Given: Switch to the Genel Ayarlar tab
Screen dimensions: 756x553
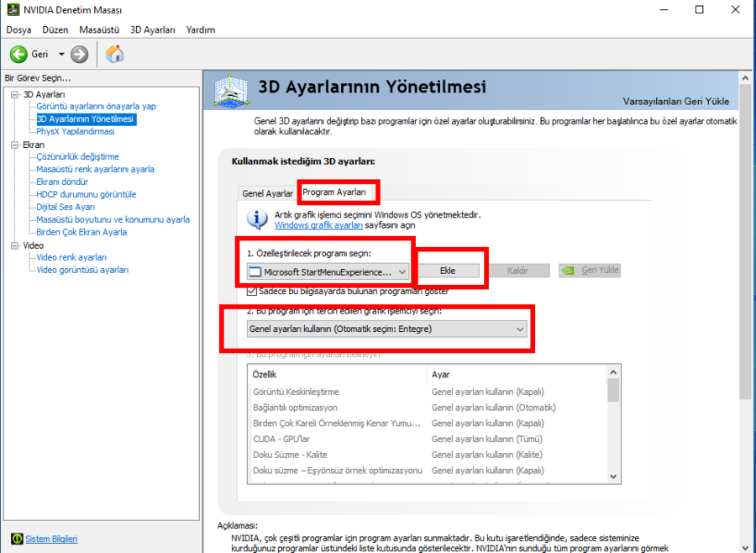Looking at the screenshot, I should coord(268,193).
